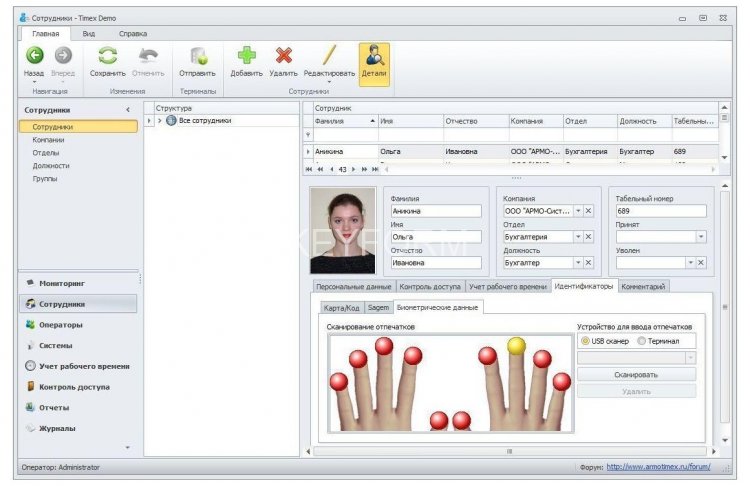Image resolution: width=750 pixels, height=486 pixels.
Task: Open the Компания dropdown list
Action: pos(577,211)
